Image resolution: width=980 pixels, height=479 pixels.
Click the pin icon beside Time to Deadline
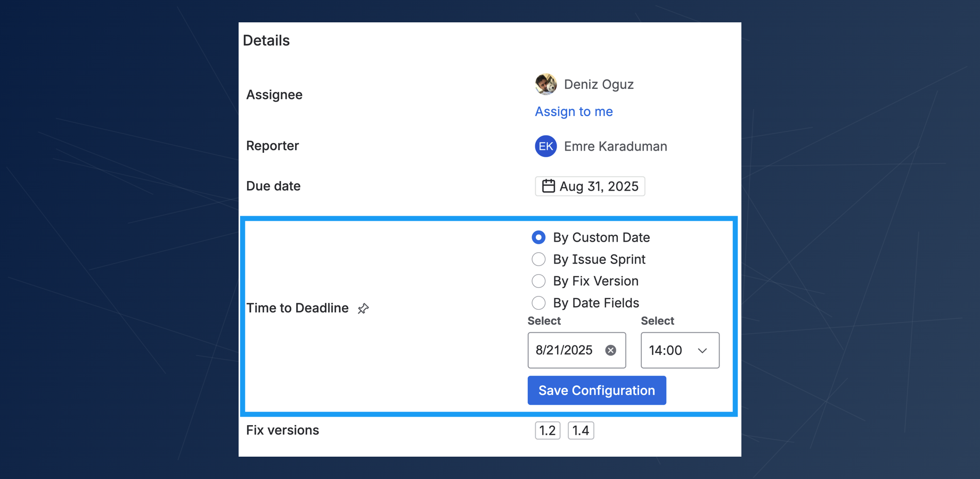363,309
